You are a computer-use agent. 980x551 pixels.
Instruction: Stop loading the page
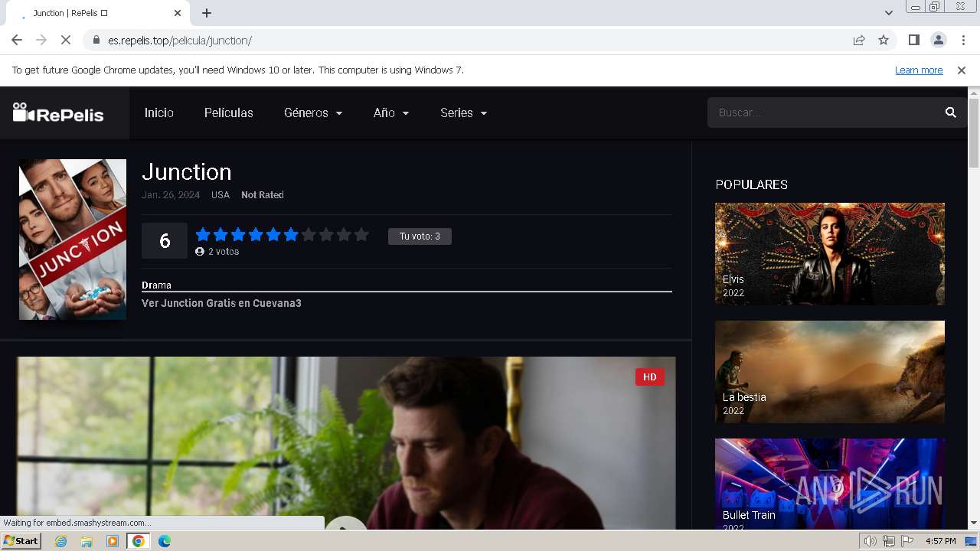tap(66, 40)
